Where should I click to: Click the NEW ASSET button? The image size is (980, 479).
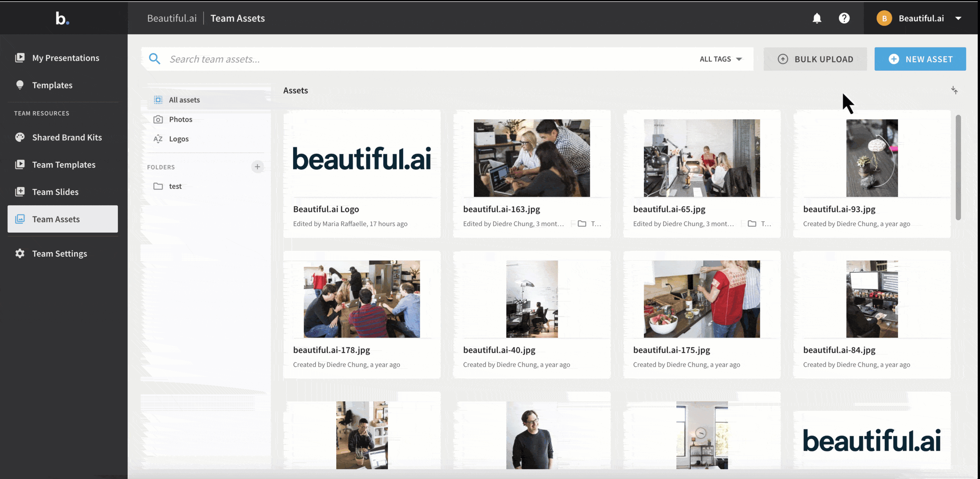pyautogui.click(x=920, y=59)
